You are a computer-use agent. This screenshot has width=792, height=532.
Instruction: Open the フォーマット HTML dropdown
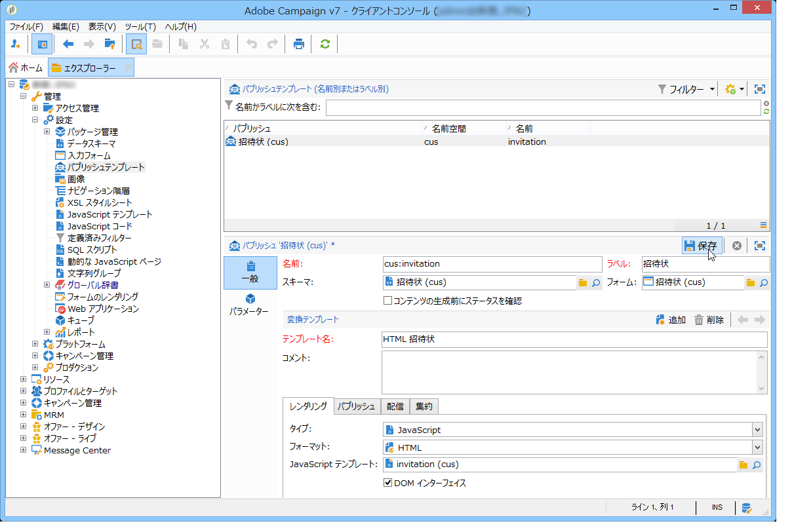757,447
